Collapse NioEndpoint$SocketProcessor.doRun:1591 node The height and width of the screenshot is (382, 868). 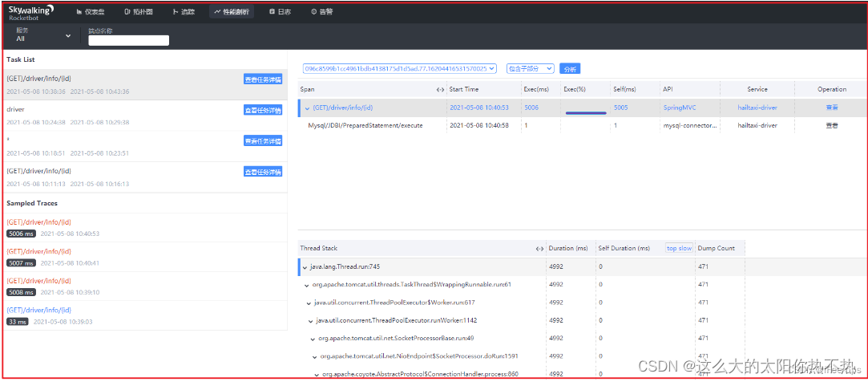(x=315, y=356)
